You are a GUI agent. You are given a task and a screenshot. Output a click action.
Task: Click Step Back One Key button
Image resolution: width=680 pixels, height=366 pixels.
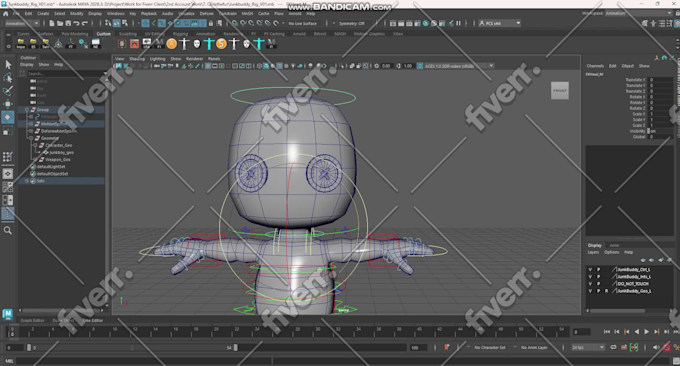(627, 332)
